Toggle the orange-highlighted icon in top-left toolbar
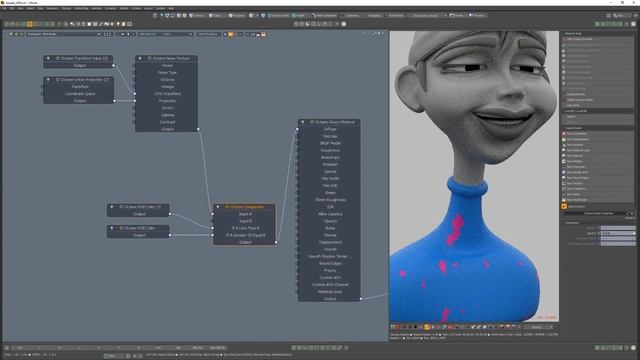The width and height of the screenshot is (640, 360). [x=29, y=24]
